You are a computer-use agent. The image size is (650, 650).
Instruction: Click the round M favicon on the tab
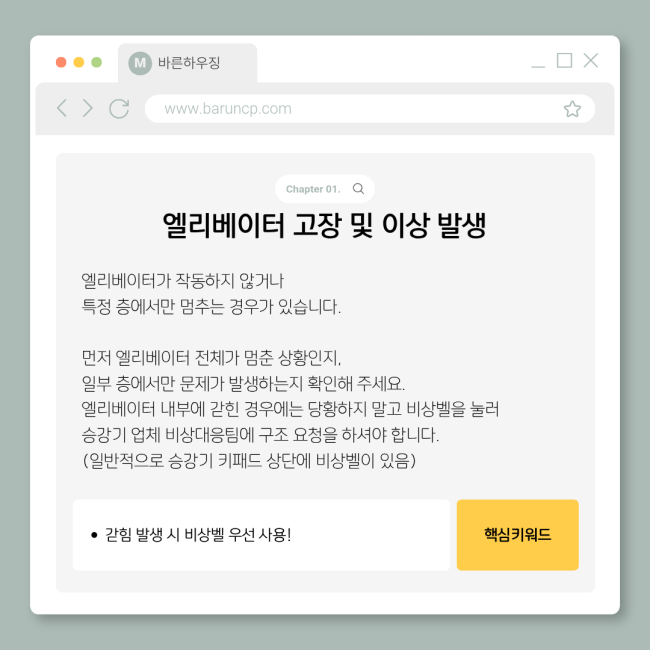click(x=140, y=63)
